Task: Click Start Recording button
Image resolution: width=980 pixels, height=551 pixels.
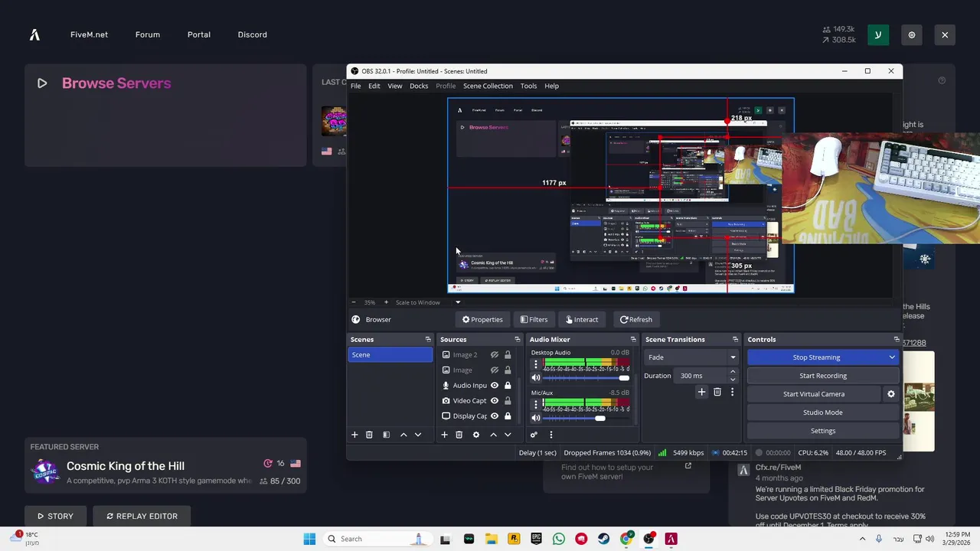Action: coord(823,376)
